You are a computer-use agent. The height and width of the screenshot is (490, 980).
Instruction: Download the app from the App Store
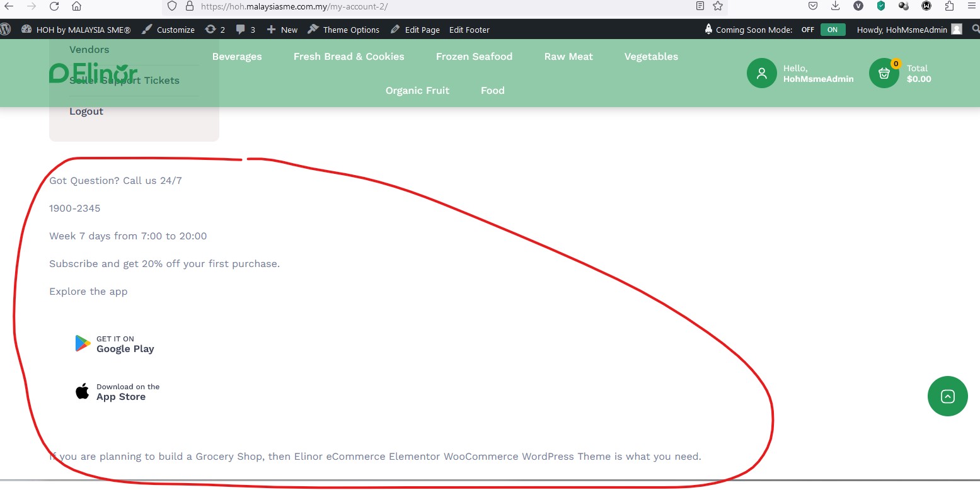(x=117, y=392)
